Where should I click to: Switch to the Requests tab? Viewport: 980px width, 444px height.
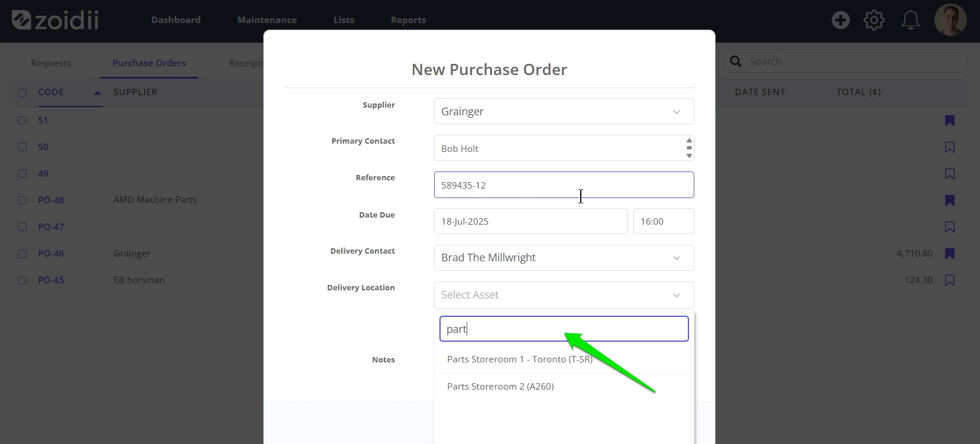[x=51, y=63]
